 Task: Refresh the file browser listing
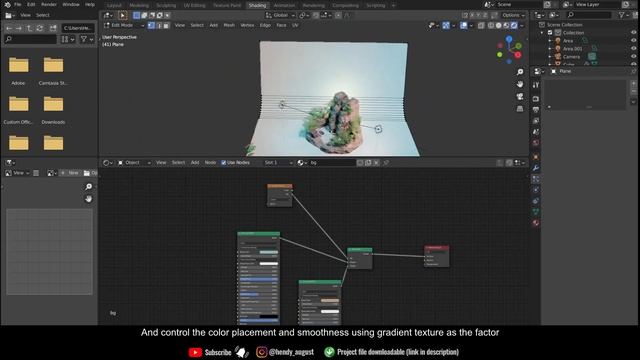click(x=40, y=28)
